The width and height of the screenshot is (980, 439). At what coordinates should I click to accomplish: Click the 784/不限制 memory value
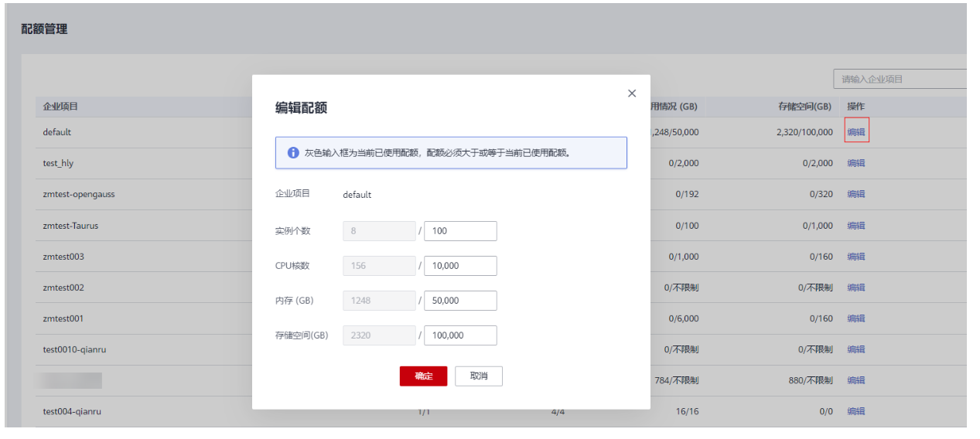(676, 380)
